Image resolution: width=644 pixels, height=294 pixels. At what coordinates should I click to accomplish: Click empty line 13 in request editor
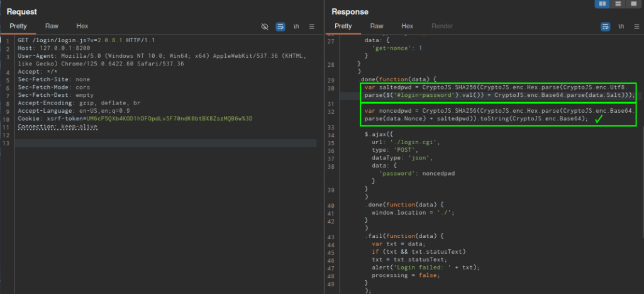pyautogui.click(x=164, y=143)
